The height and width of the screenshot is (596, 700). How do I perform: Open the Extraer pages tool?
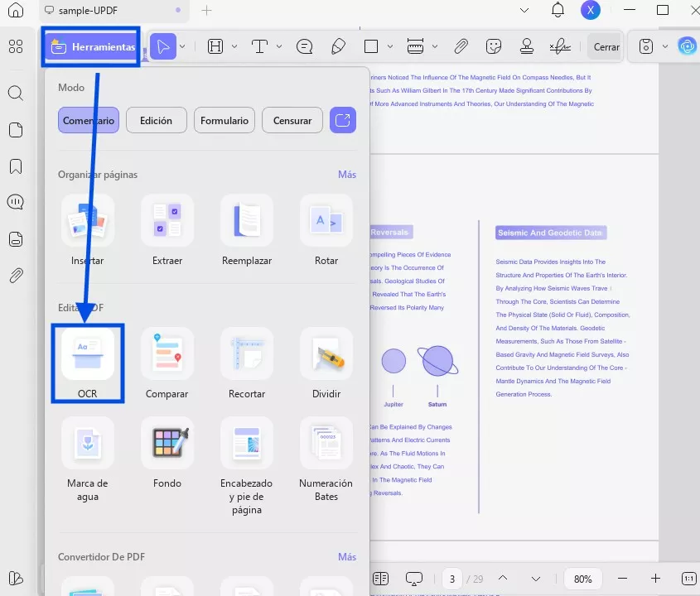point(167,230)
